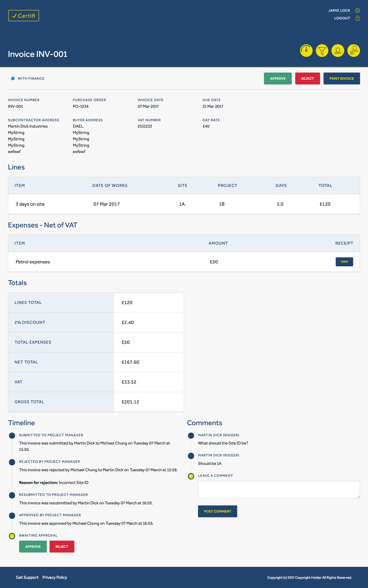Screen dimensions: 368x588
Task: Click the add-user icon in the header
Action: pyautogui.click(x=354, y=51)
